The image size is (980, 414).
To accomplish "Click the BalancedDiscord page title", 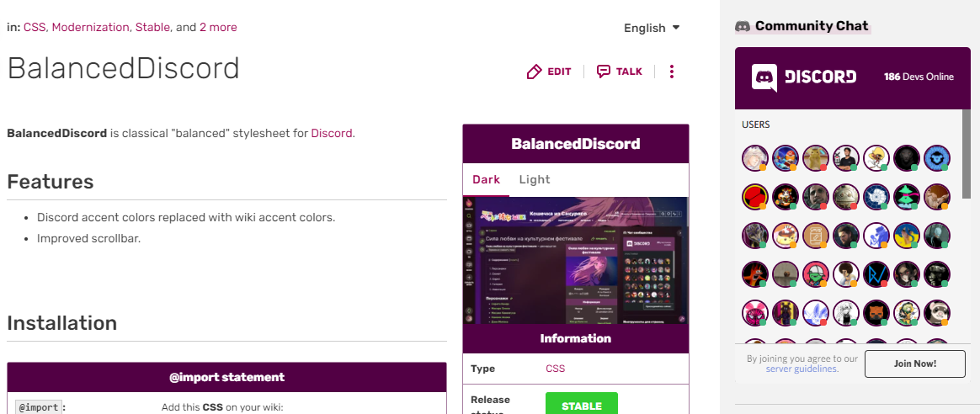I will [x=123, y=68].
